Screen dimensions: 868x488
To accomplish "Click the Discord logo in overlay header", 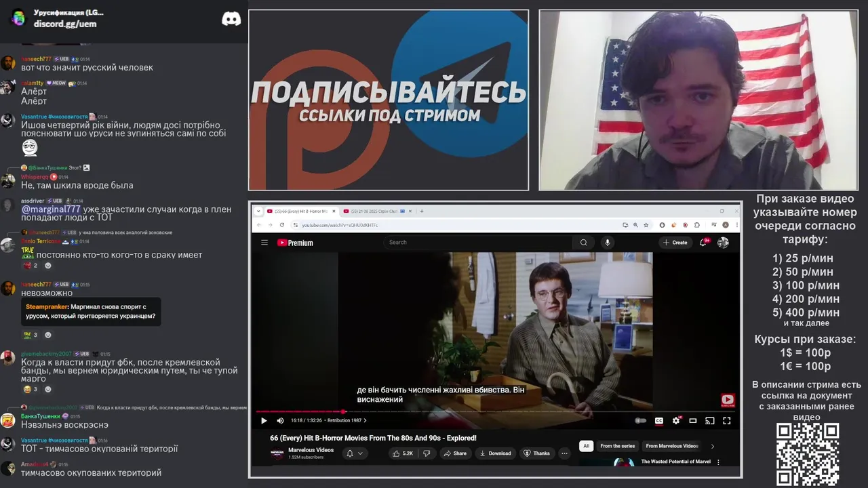I will click(x=231, y=19).
